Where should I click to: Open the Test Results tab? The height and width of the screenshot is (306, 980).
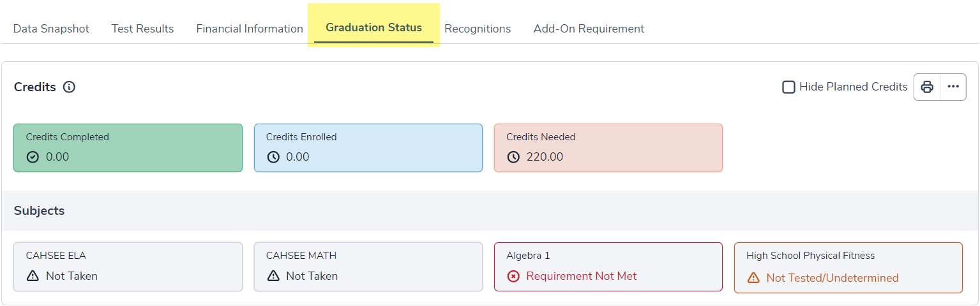pyautogui.click(x=142, y=29)
